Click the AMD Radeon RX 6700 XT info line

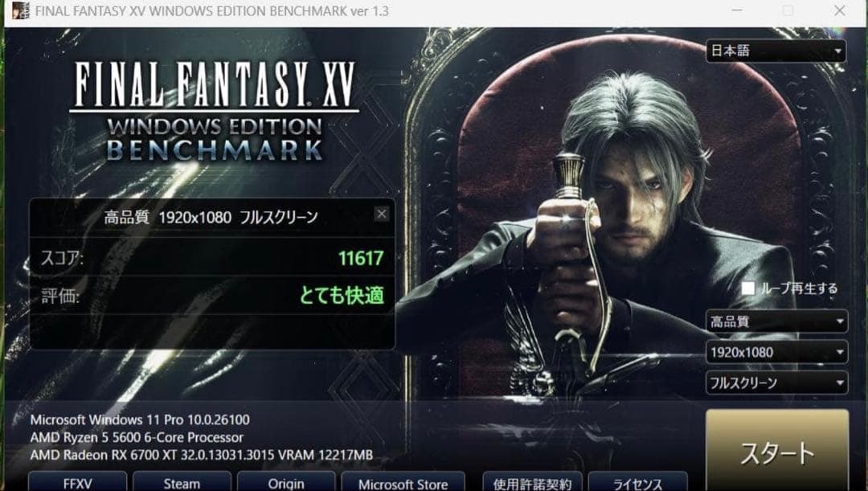202,455
